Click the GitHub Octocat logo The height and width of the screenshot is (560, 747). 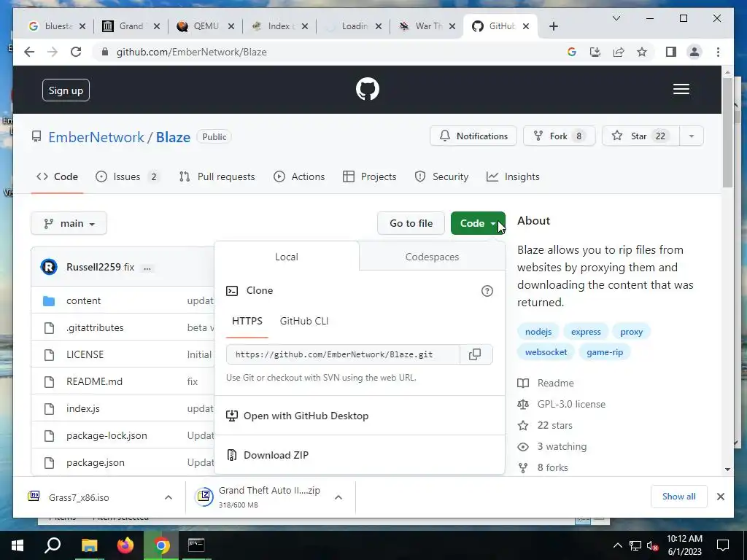[x=368, y=89]
